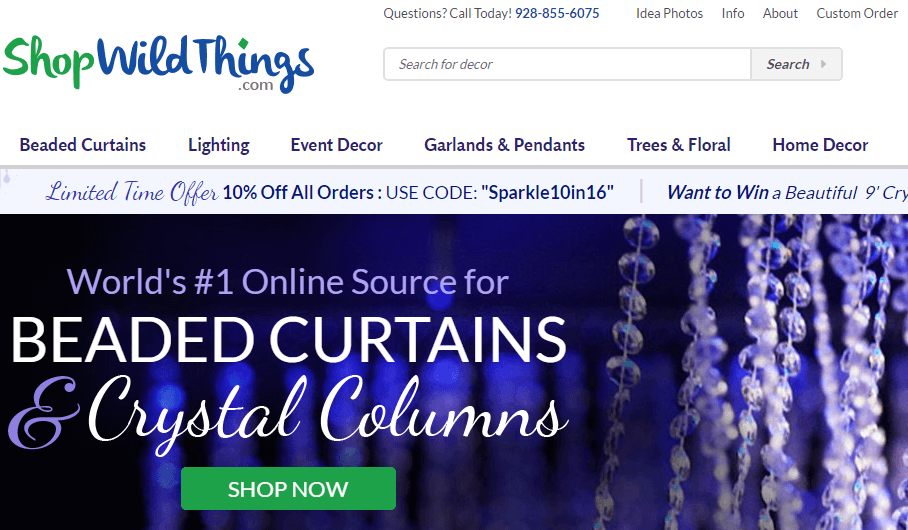The width and height of the screenshot is (908, 530).
Task: Open the Info menu
Action: (733, 13)
